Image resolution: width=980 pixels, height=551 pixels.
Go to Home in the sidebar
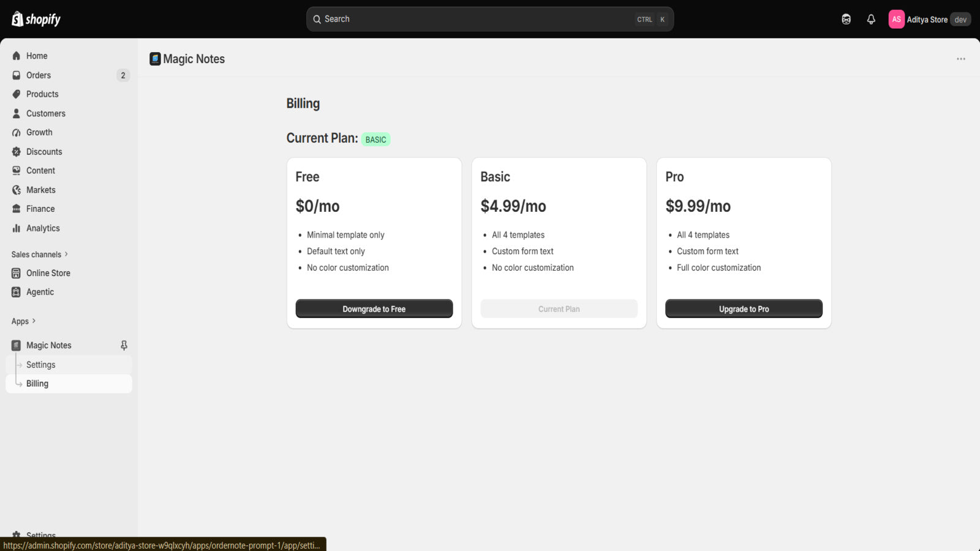click(x=69, y=56)
